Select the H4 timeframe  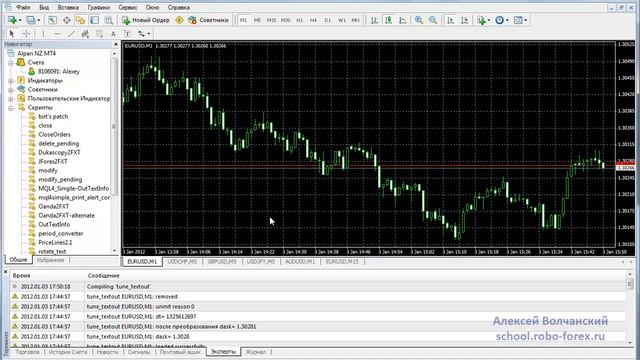(313, 20)
